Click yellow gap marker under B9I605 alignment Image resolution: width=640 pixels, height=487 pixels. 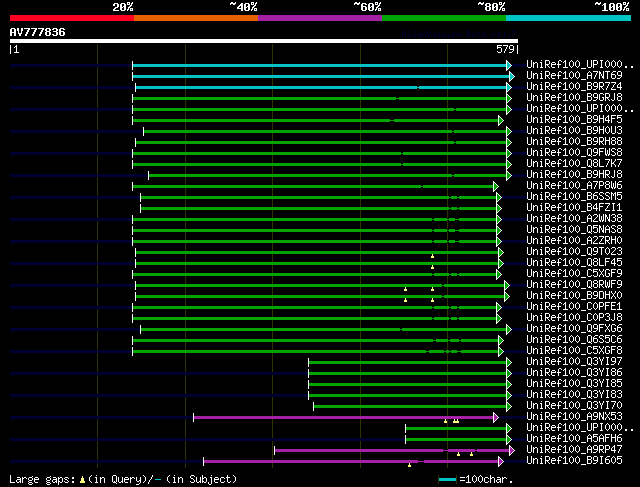(x=409, y=465)
